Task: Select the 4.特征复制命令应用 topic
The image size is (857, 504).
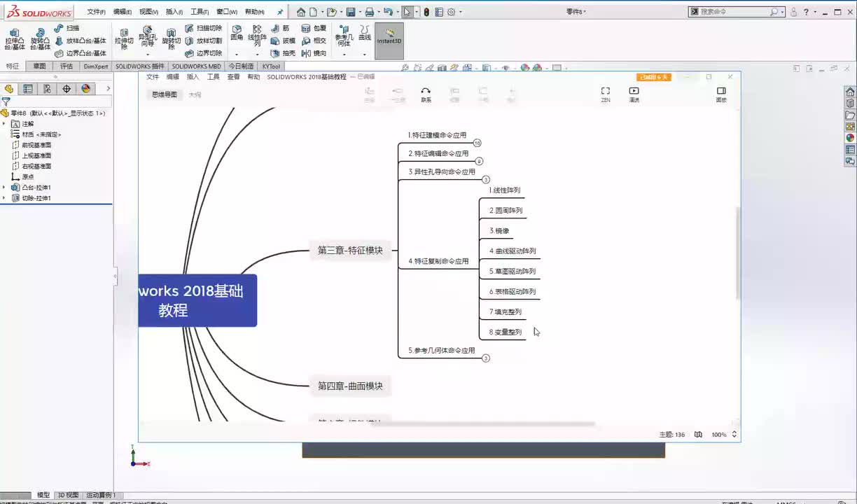Action: coord(438,261)
